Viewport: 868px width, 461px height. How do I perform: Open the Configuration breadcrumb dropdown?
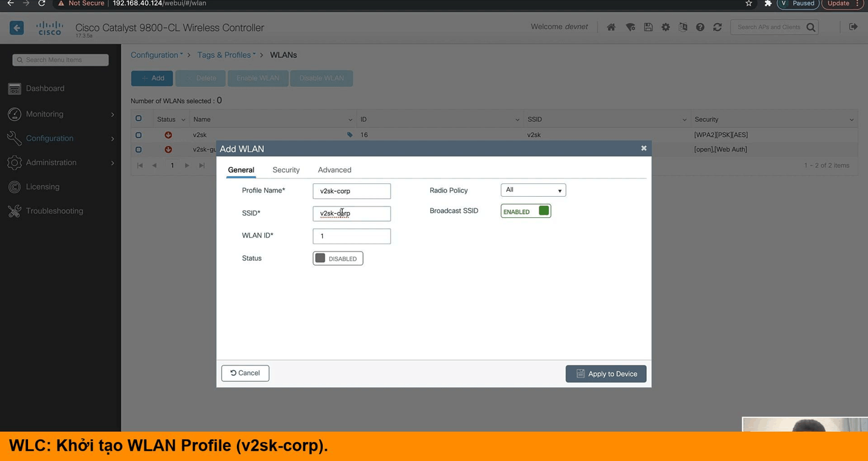[157, 55]
